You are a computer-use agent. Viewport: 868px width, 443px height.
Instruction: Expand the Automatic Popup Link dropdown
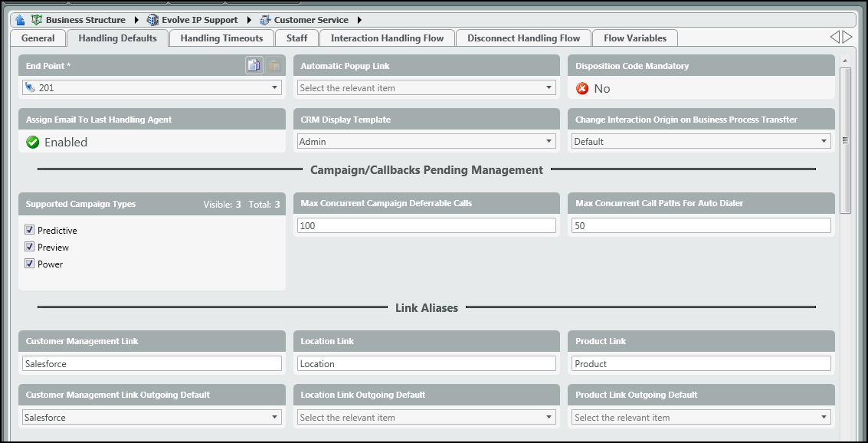549,88
